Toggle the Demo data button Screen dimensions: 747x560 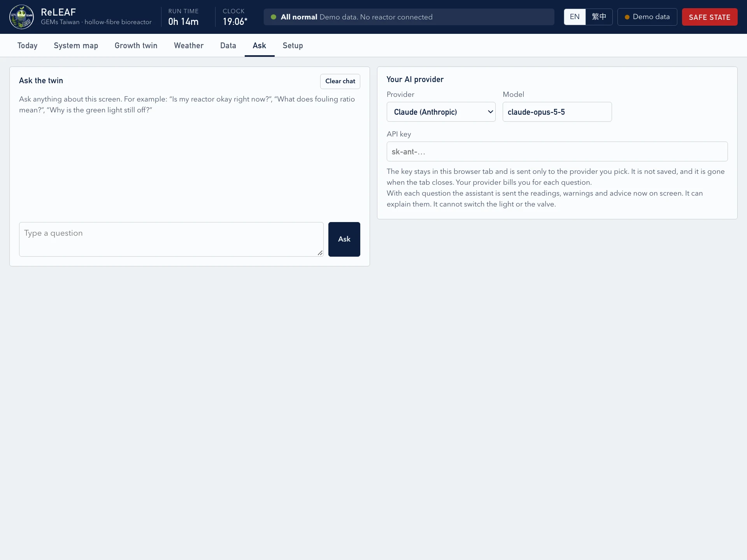[647, 17]
